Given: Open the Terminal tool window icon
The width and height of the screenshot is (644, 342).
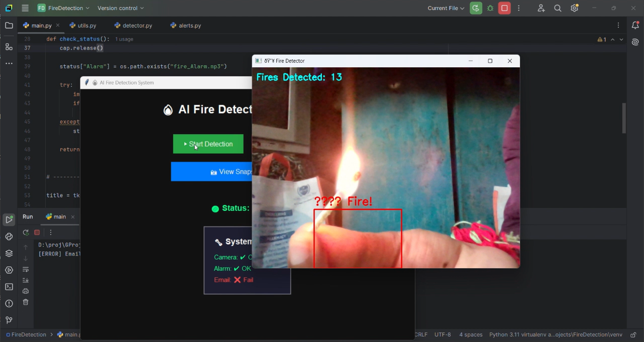Looking at the screenshot, I should click(x=9, y=286).
